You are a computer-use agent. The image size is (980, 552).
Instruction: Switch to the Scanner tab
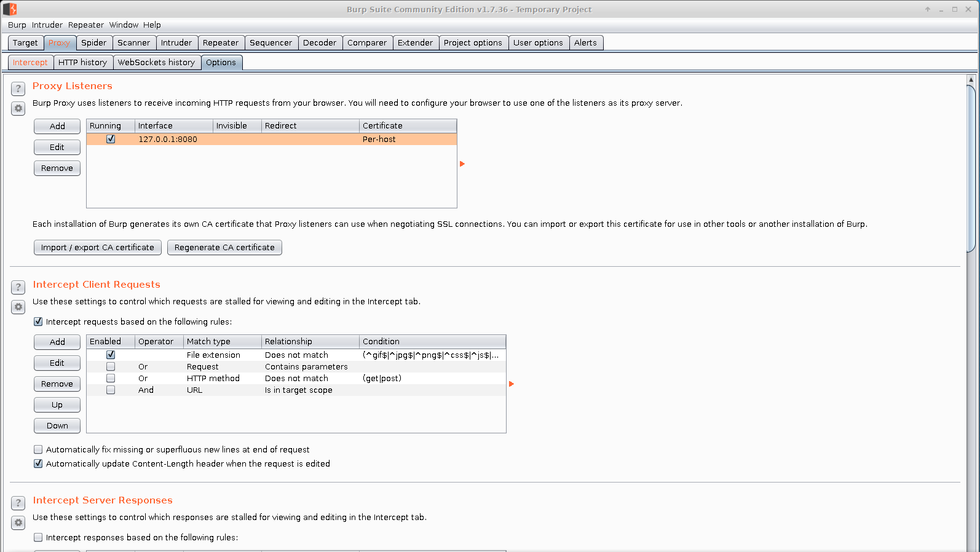(x=133, y=43)
